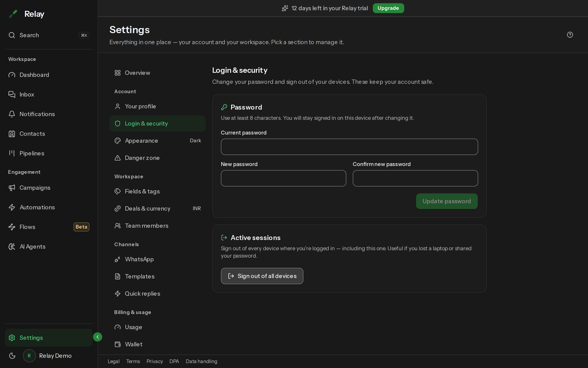Viewport: 588px width, 368px height.
Task: Open the Terms link
Action: pyautogui.click(x=133, y=361)
